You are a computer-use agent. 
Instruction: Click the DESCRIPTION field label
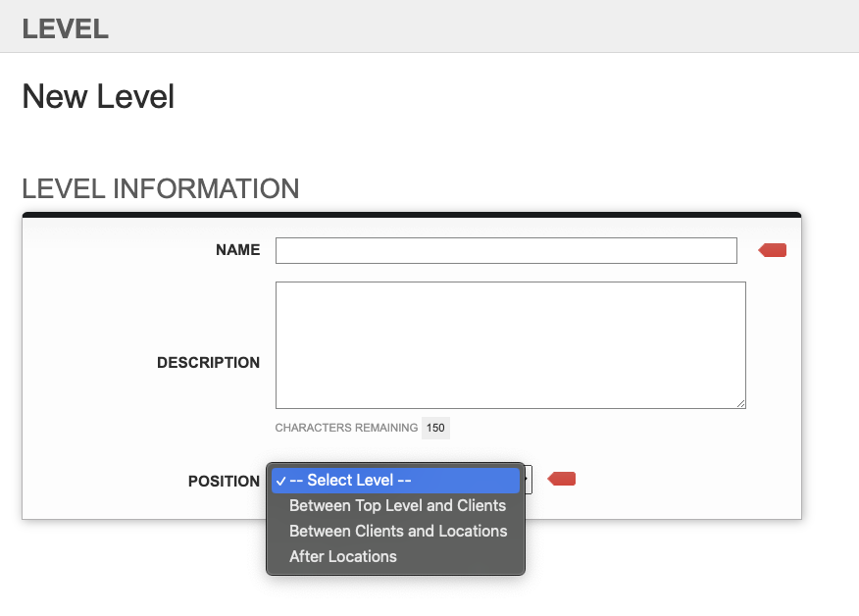pyautogui.click(x=208, y=363)
